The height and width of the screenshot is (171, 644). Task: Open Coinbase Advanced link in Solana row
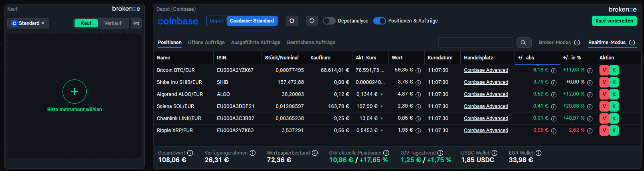pos(486,106)
